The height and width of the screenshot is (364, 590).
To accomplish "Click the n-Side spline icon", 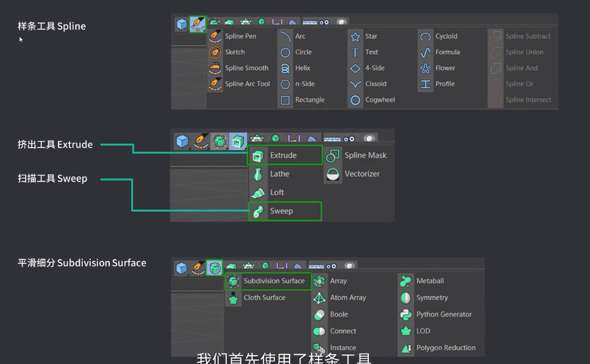I will 285,84.
